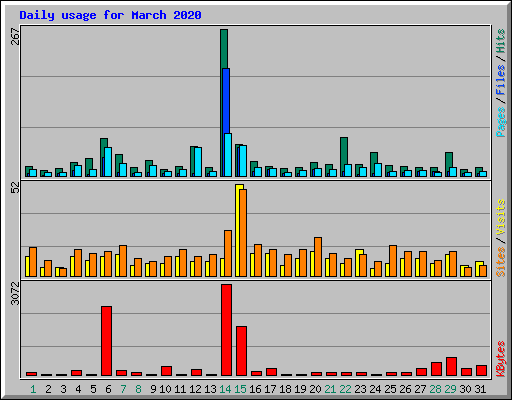Click the "Visits" legend label

pos(500,217)
